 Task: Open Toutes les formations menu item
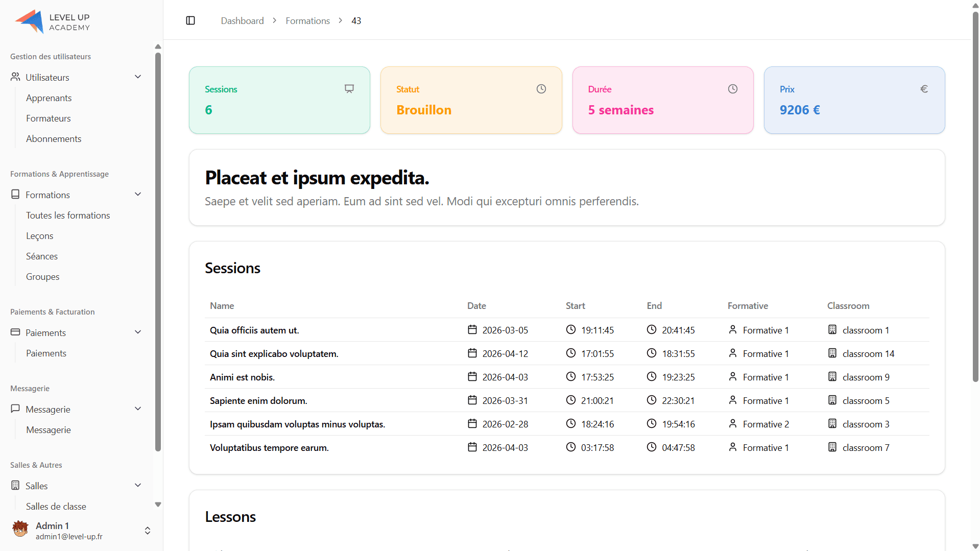pyautogui.click(x=68, y=215)
